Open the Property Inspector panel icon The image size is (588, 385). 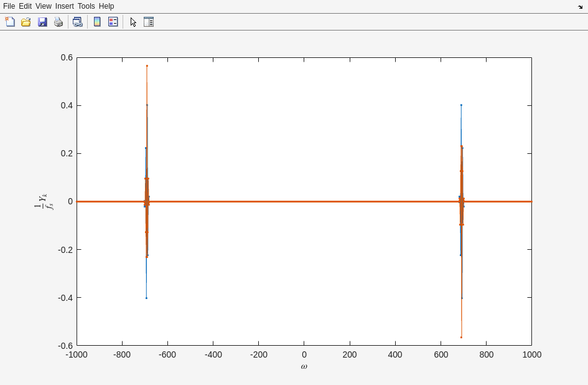149,22
